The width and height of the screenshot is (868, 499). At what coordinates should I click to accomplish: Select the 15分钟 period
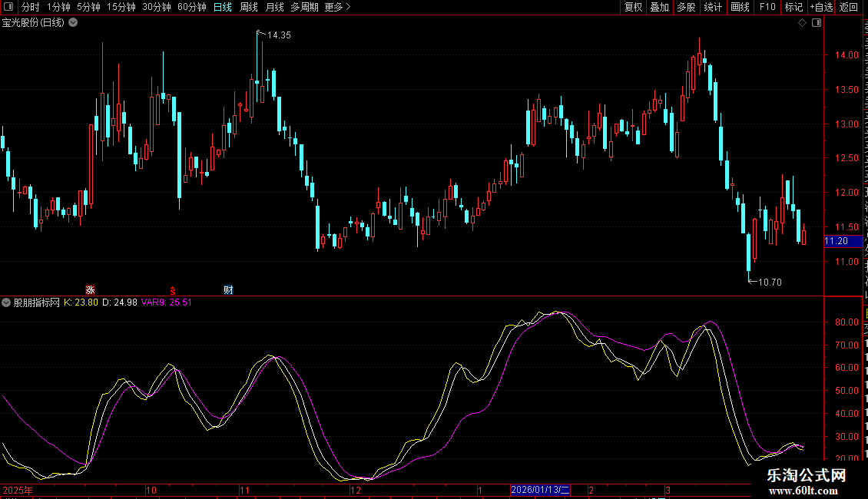pos(121,7)
